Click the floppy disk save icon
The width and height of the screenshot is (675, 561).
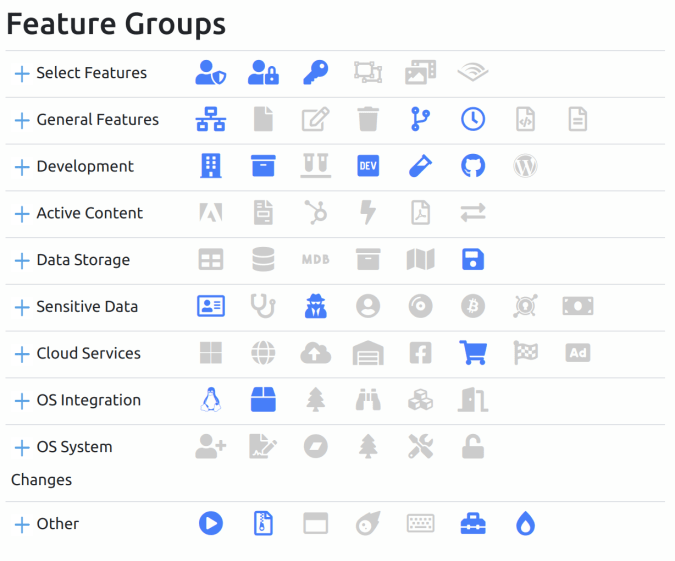[x=472, y=260]
